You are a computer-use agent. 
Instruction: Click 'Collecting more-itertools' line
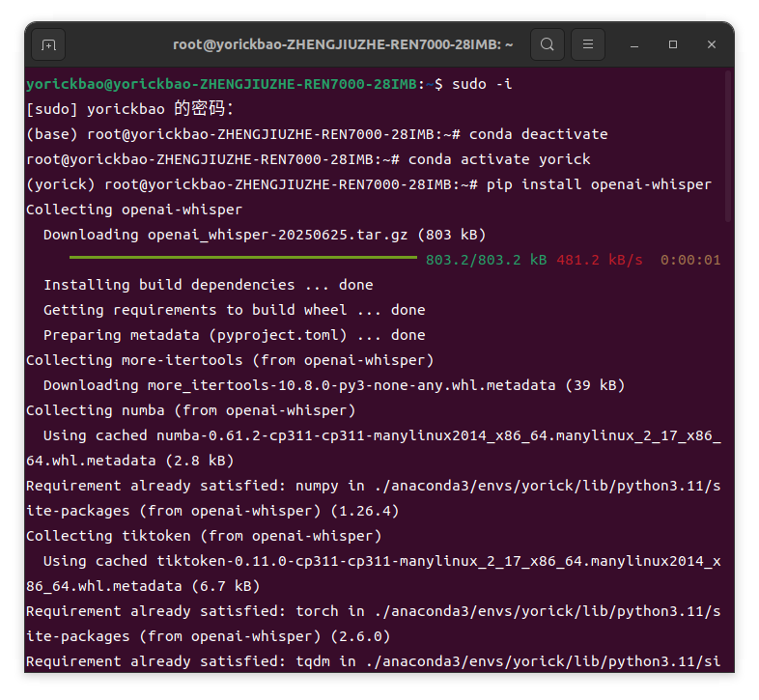click(x=230, y=360)
